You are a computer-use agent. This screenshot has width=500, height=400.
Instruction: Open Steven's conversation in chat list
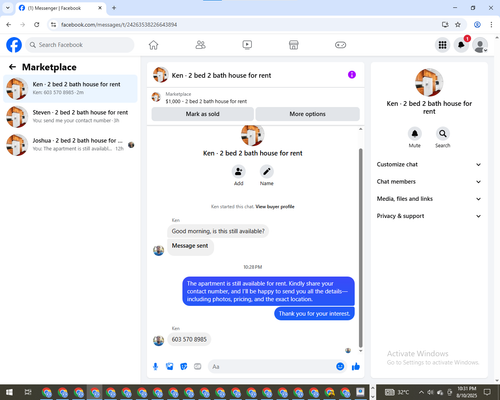click(70, 116)
